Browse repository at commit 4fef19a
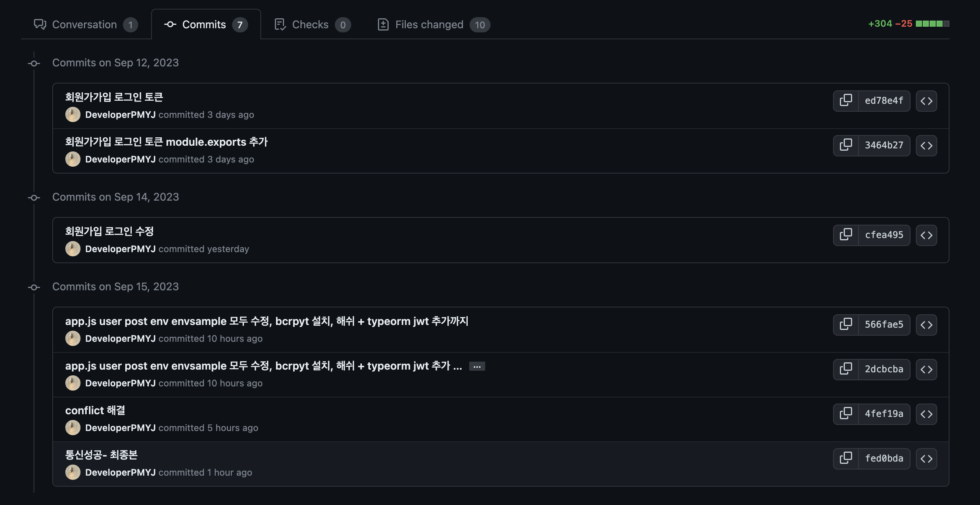 [926, 414]
